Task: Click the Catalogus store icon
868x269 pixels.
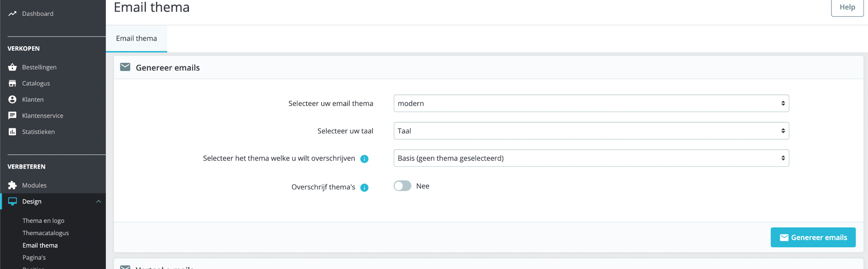Action: pos(12,83)
